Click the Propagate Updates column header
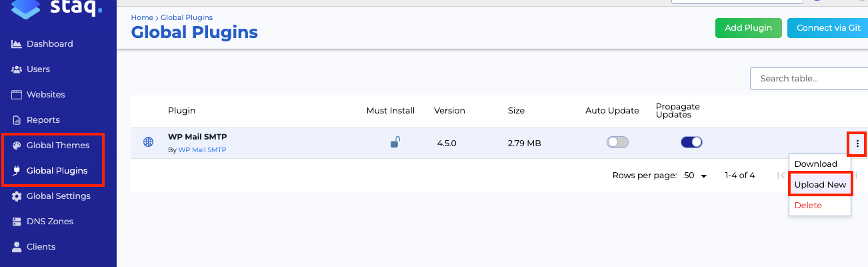This screenshot has width=868, height=267. [x=678, y=111]
